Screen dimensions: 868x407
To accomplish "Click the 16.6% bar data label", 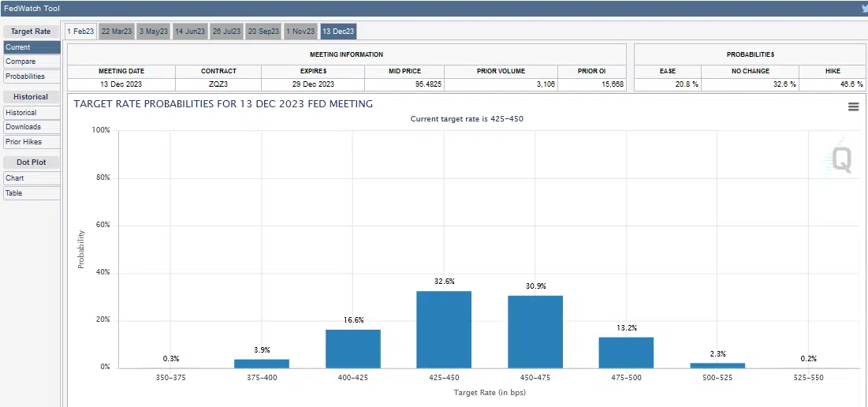I will tap(353, 320).
